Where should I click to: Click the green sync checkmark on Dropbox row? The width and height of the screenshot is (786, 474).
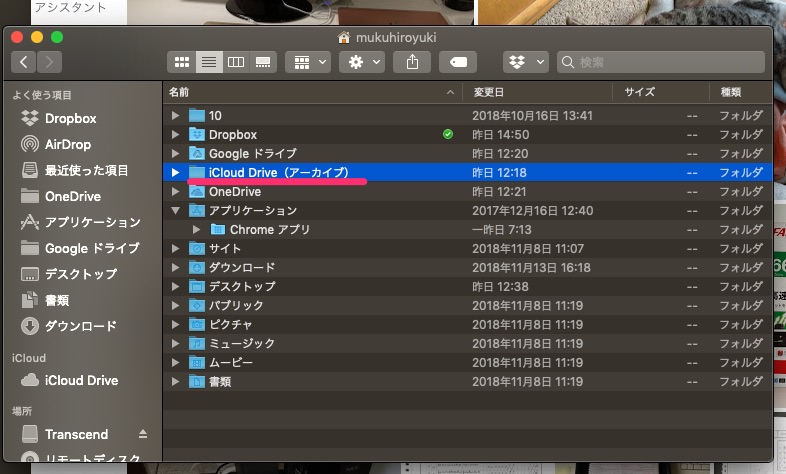448,134
